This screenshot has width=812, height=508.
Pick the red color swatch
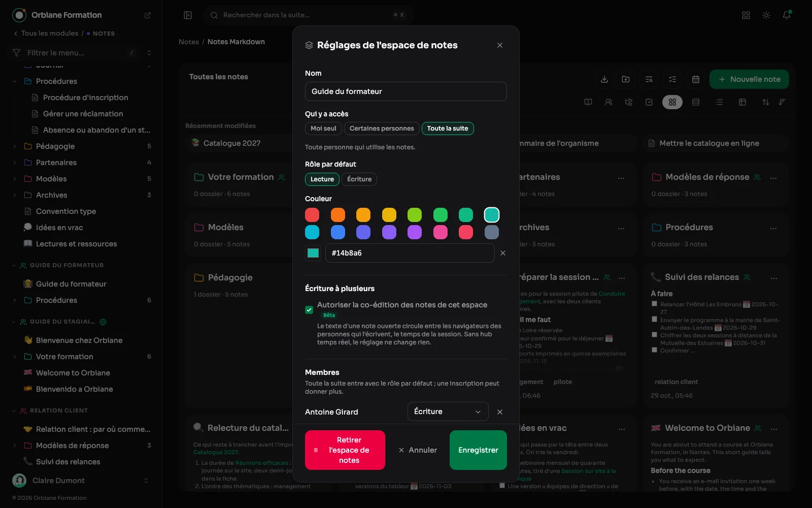[x=312, y=215]
